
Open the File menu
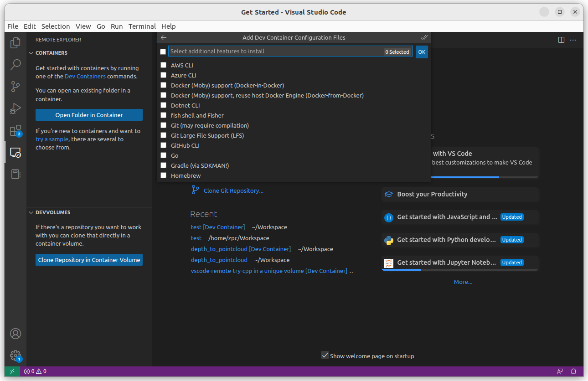coord(13,26)
